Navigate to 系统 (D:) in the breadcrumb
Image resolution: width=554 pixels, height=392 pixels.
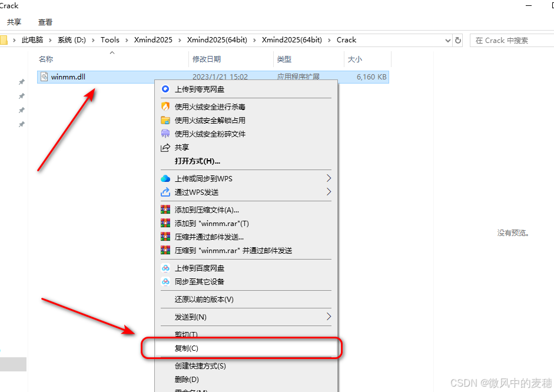(x=72, y=40)
